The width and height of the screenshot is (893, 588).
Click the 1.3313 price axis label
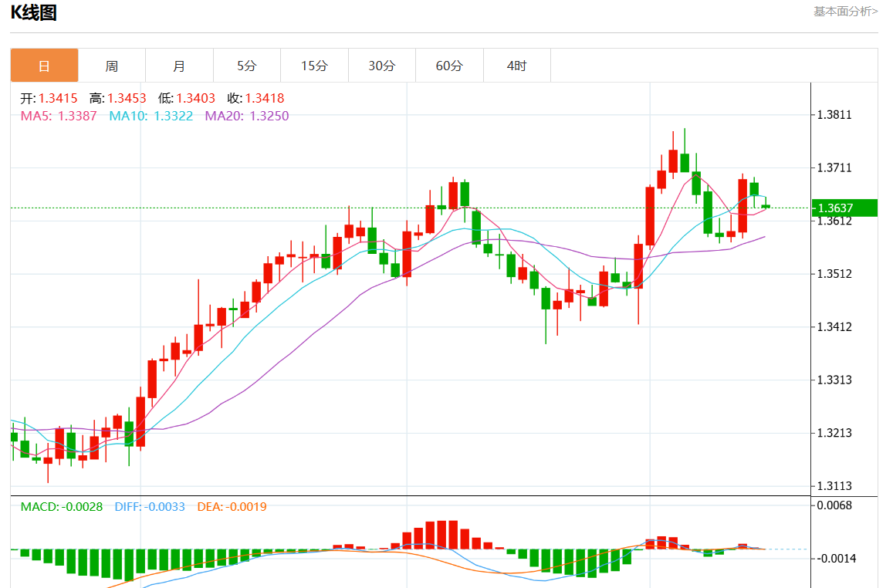point(834,380)
